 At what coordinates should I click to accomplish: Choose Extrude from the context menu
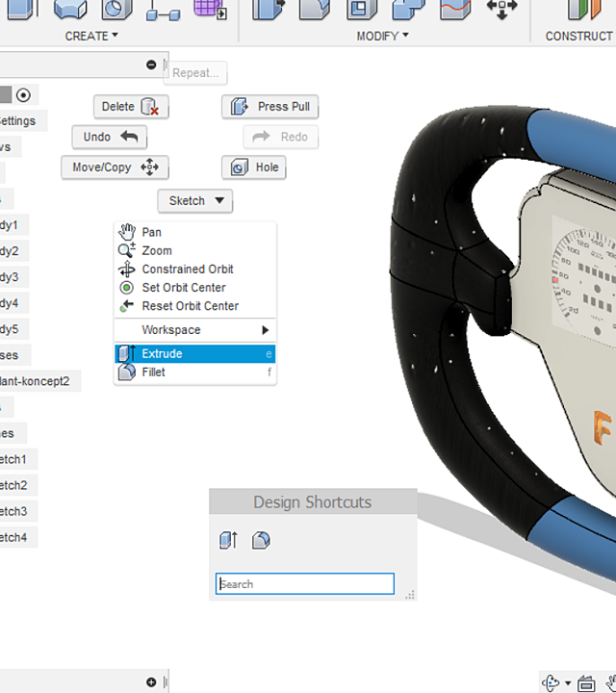pyautogui.click(x=195, y=353)
